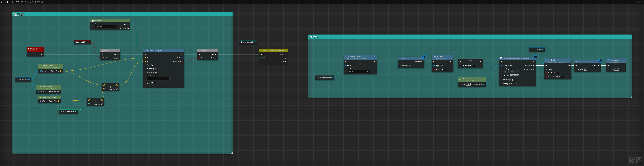Expand Line Trace For Objects advanced pins

tap(164, 86)
